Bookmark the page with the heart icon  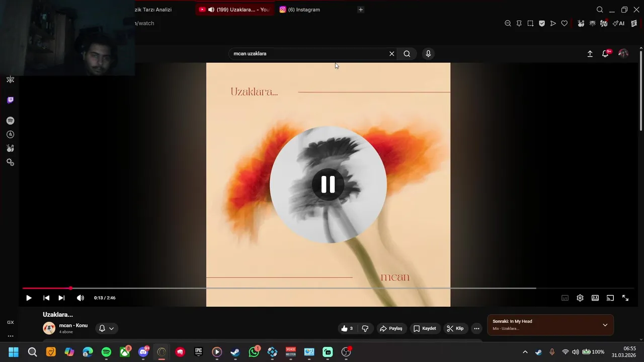click(x=565, y=23)
